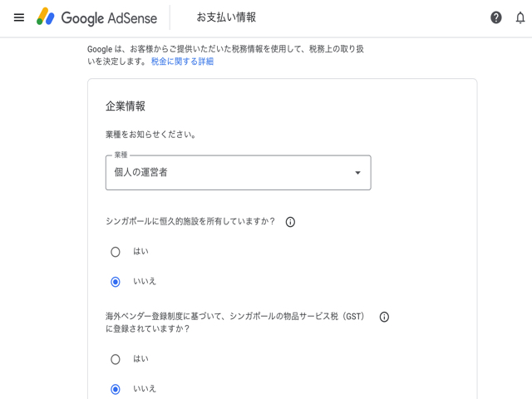
Task: Open the Help question mark icon
Action: [496, 17]
